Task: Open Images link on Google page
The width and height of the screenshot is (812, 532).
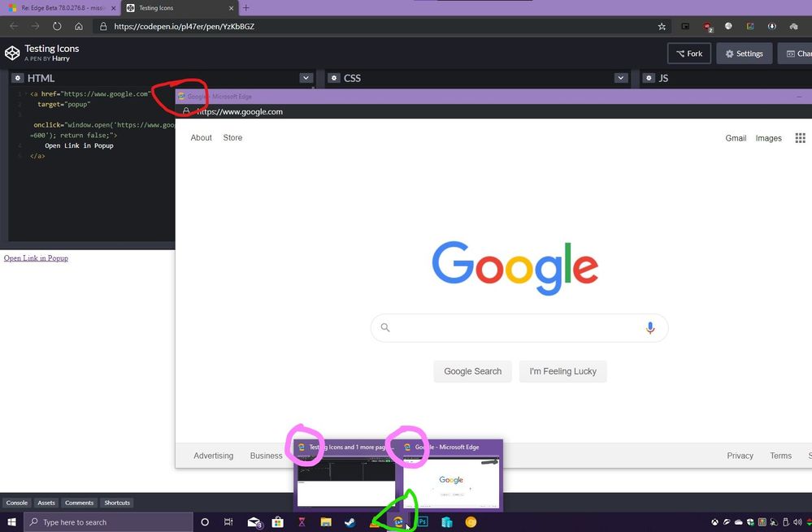Action: pyautogui.click(x=768, y=138)
